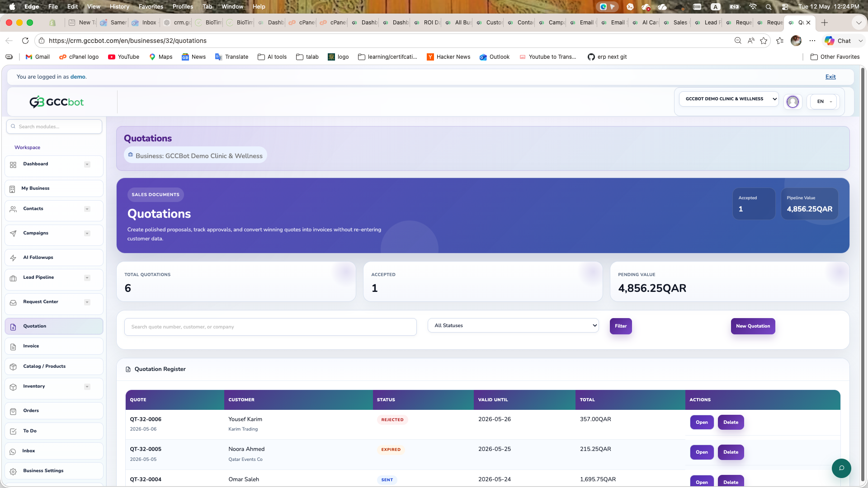Expand the Lead Pipeline submenu chevron

coord(87,278)
